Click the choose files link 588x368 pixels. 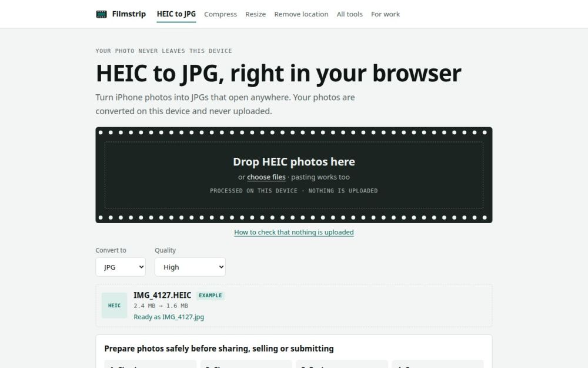click(266, 177)
